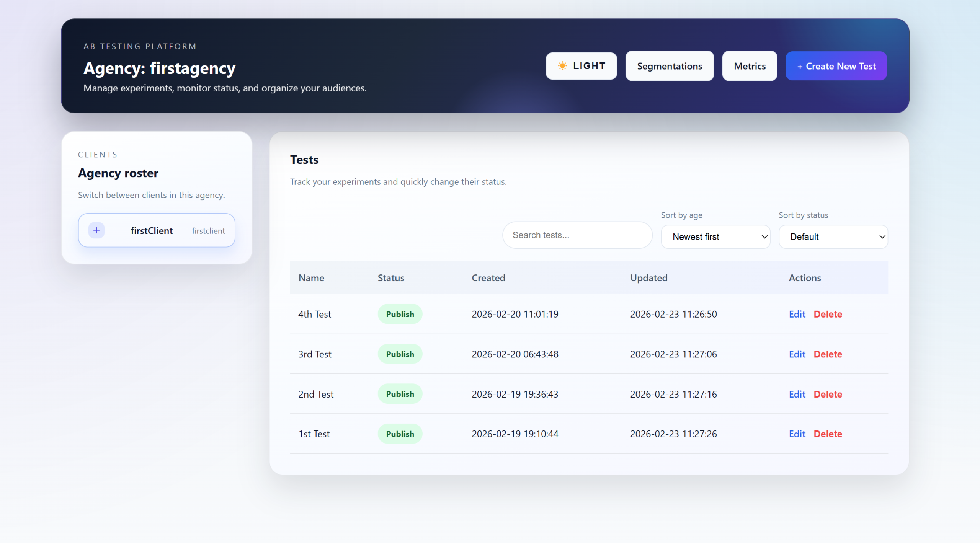Delete the 2nd Test
The image size is (980, 543).
click(x=828, y=394)
